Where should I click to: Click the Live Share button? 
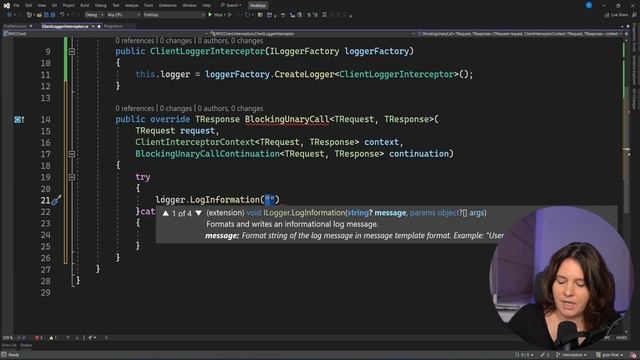(x=616, y=15)
